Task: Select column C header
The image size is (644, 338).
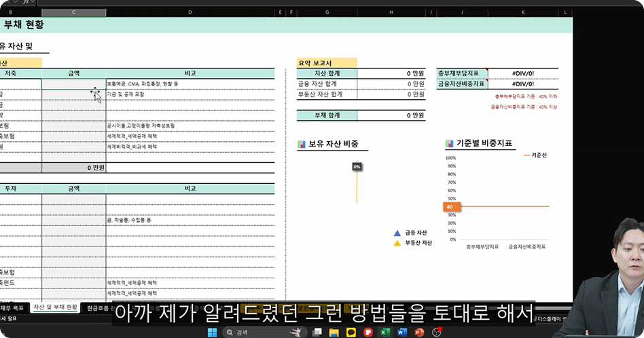Action: (73, 13)
